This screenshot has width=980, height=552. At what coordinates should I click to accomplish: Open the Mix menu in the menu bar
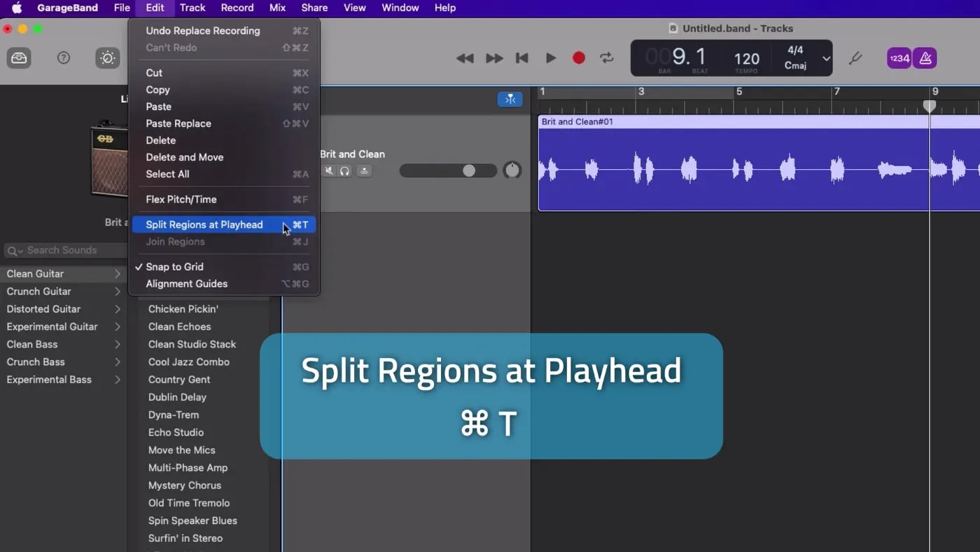[x=277, y=8]
